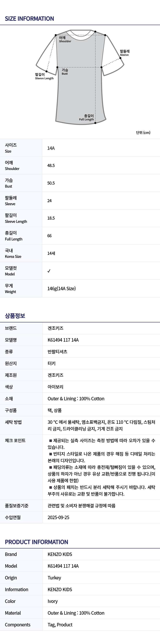Select the SIZE INFORMATION heading

pyautogui.click(x=29, y=18)
